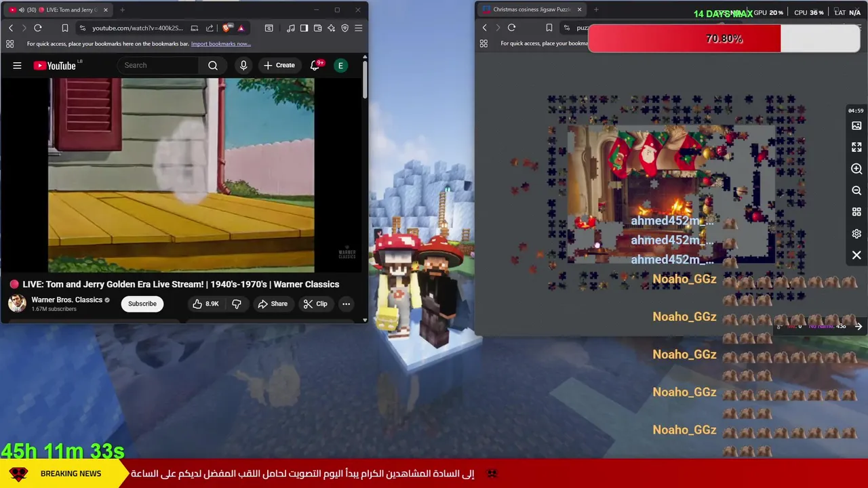Image resolution: width=868 pixels, height=488 pixels.
Task: Open jigsaw puzzle settings gear
Action: pos(856,234)
